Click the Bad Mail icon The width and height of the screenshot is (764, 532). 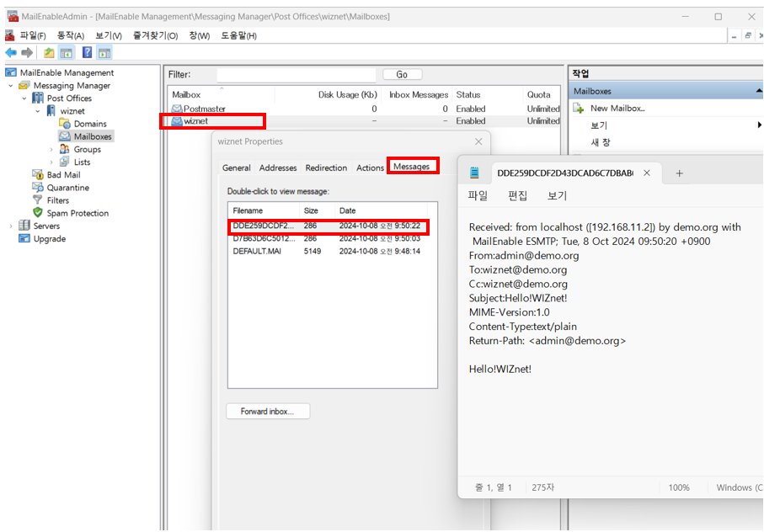point(38,175)
